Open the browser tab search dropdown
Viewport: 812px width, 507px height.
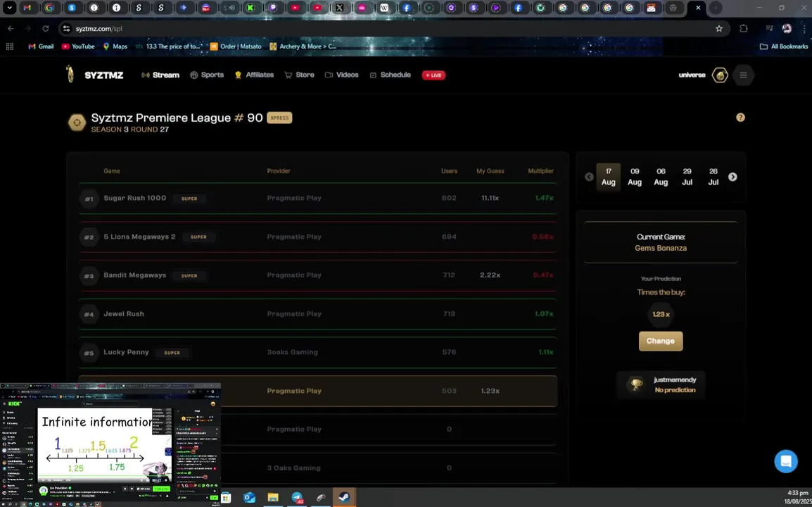point(10,8)
